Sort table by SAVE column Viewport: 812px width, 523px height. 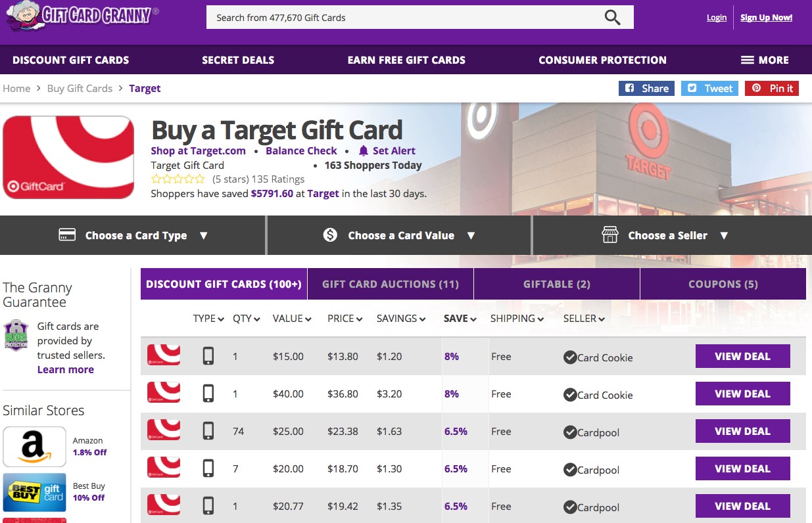(x=460, y=319)
